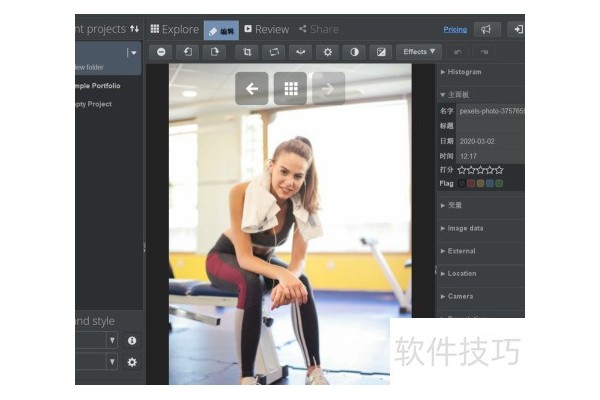This screenshot has width=600, height=400.
Task: Choose the red flag color
Action: [471, 183]
